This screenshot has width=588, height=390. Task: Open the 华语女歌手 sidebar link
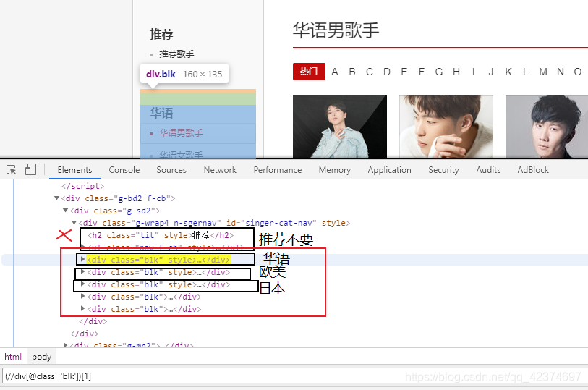tap(181, 154)
